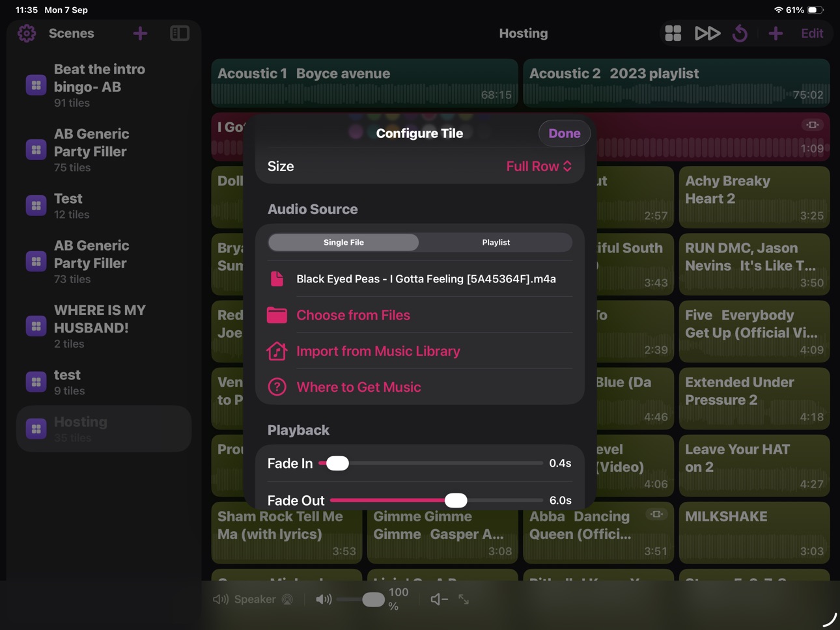This screenshot has height=630, width=840.
Task: Adjust the Fade In slider handle
Action: pyautogui.click(x=337, y=463)
